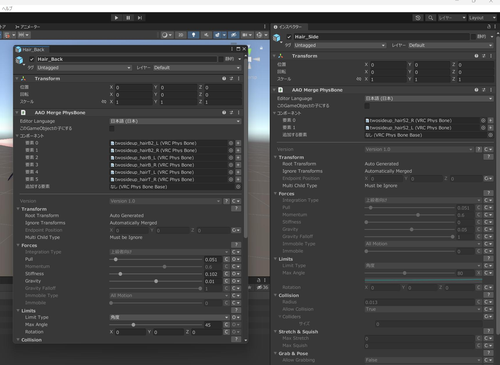The image size is (500, 365).
Task: Click AAO Merge PhysBone help icon in Inspector
Action: [476, 90]
